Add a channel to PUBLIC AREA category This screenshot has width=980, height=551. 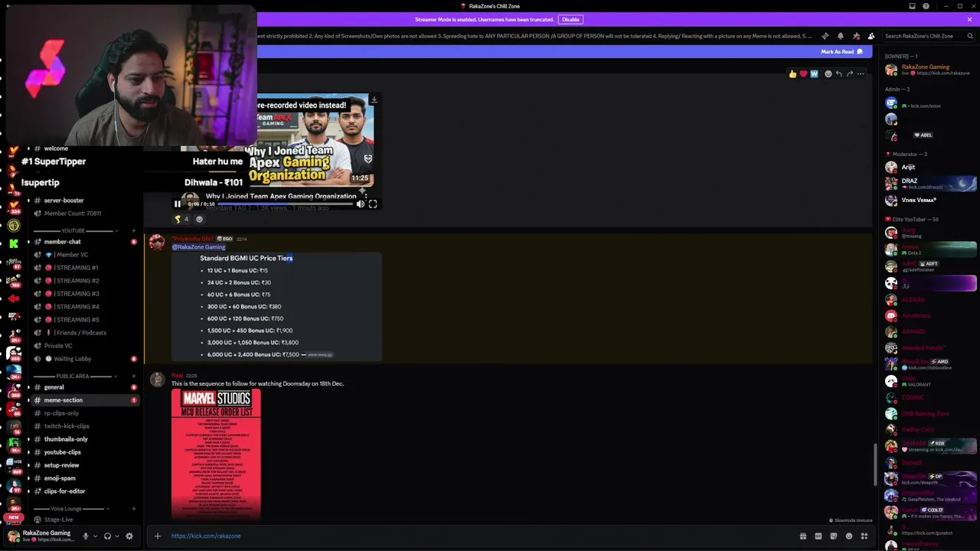(134, 376)
